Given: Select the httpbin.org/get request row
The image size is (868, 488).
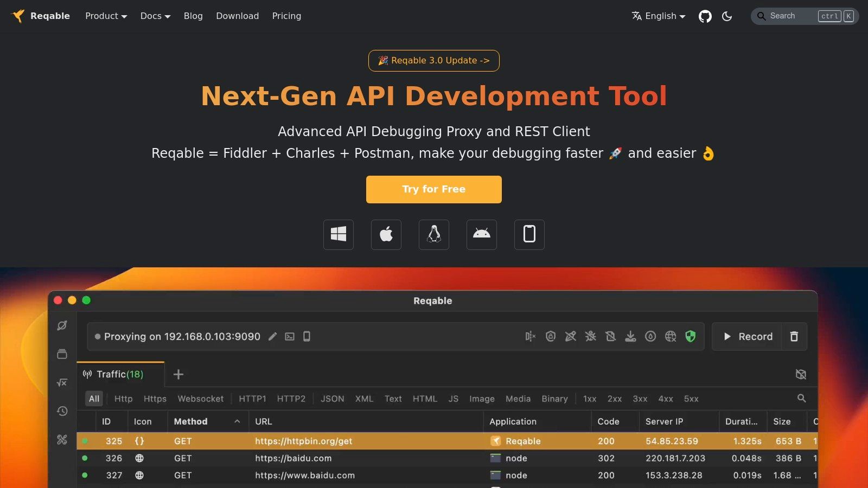Looking at the screenshot, I should click(447, 441).
